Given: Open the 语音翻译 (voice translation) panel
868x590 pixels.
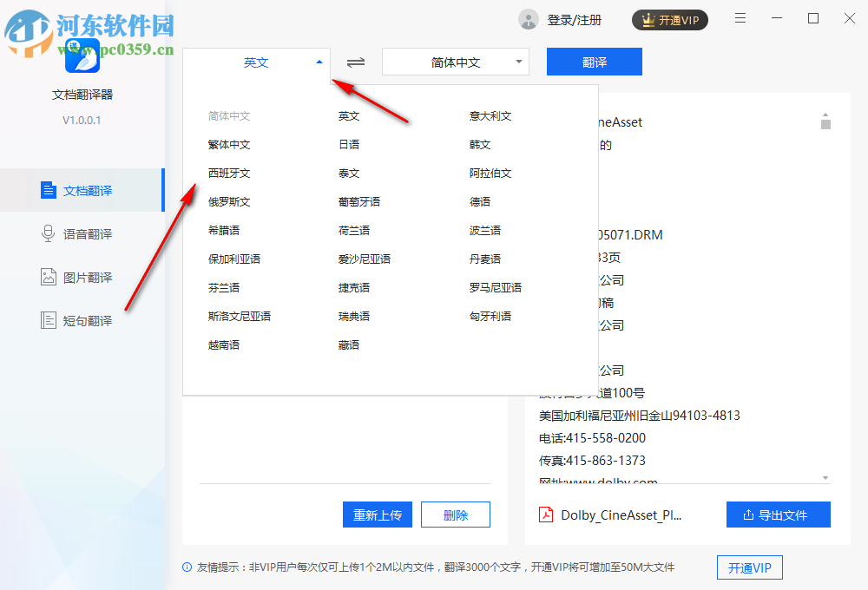Looking at the screenshot, I should [82, 233].
